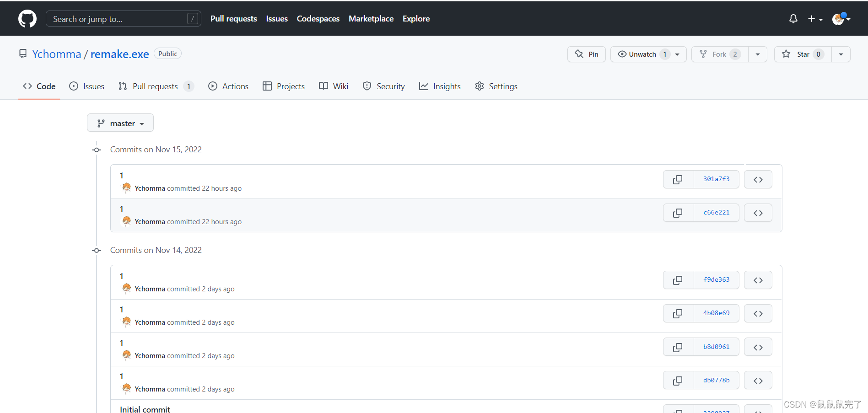868x413 pixels.
Task: Browse repository at commit 301a7f3
Action: (758, 179)
